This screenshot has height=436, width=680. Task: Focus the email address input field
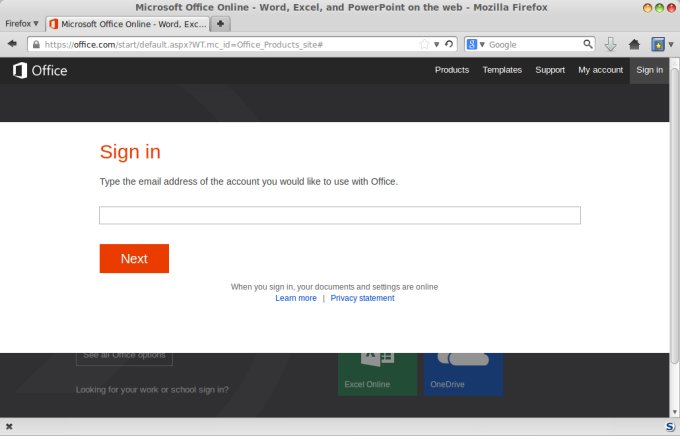(340, 215)
